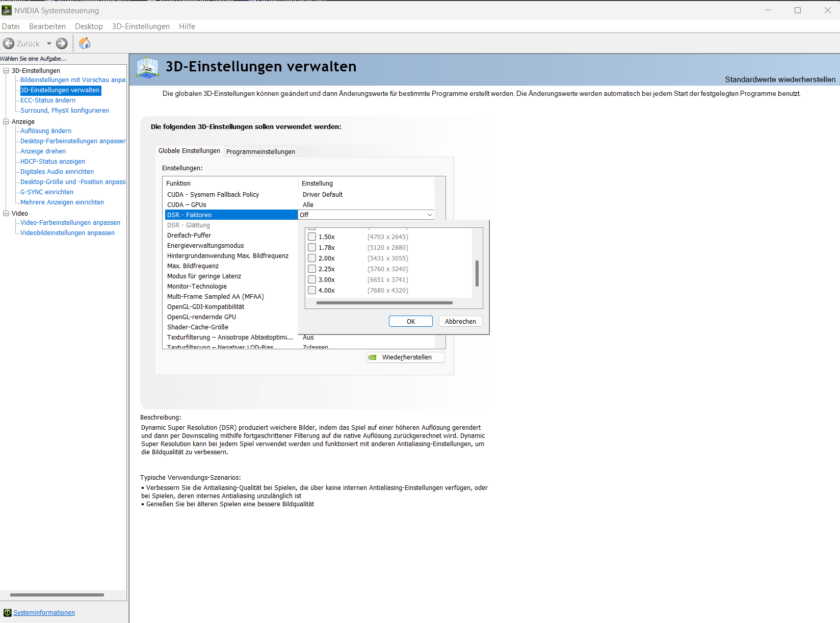
Task: Click the NVIDIA logo on Wiederherstellen button
Action: pyautogui.click(x=373, y=357)
